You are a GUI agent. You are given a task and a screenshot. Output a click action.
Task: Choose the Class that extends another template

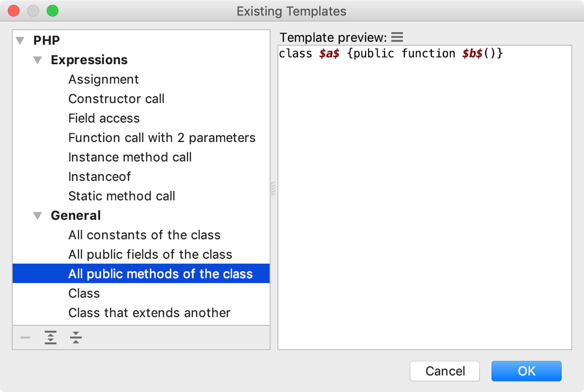(x=149, y=313)
